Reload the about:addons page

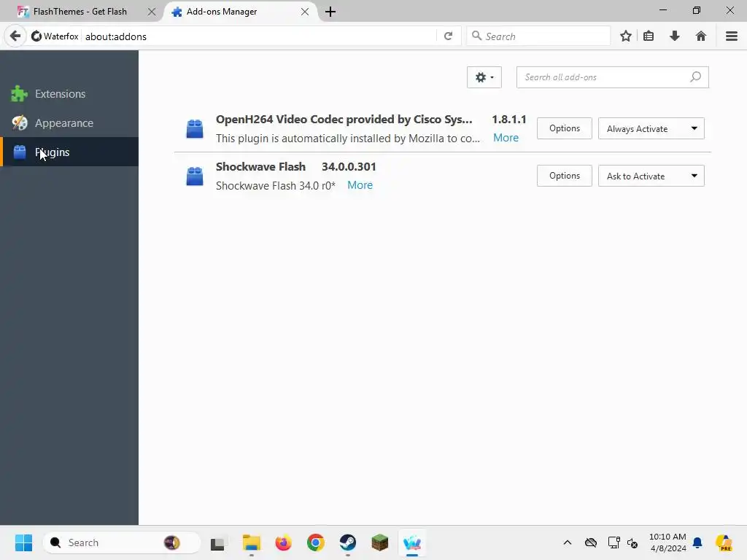point(448,36)
